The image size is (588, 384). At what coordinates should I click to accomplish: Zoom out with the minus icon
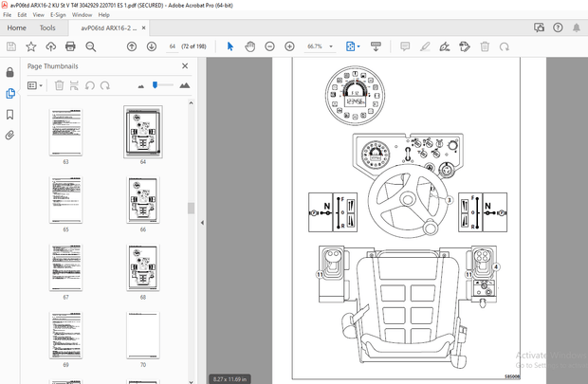tap(269, 46)
